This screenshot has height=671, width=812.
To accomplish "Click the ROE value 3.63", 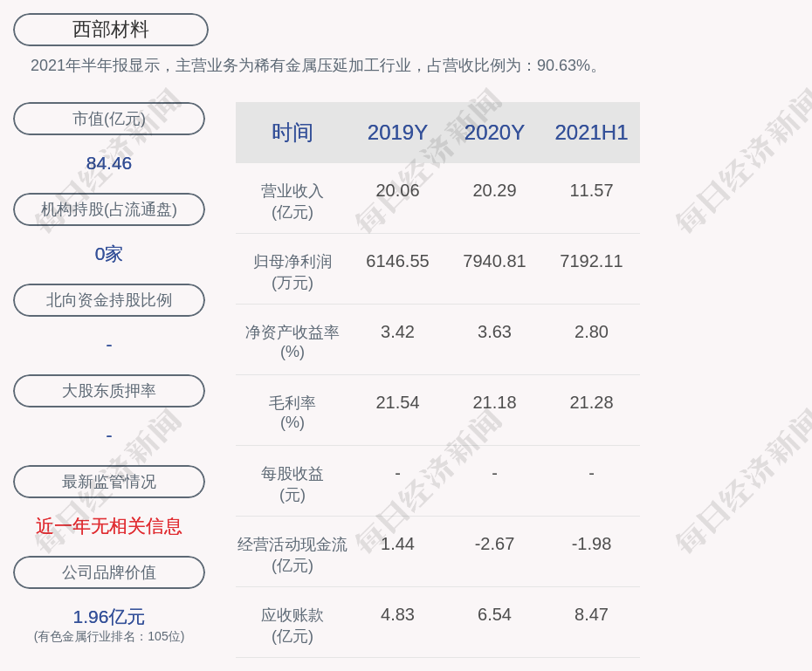I will (494, 332).
